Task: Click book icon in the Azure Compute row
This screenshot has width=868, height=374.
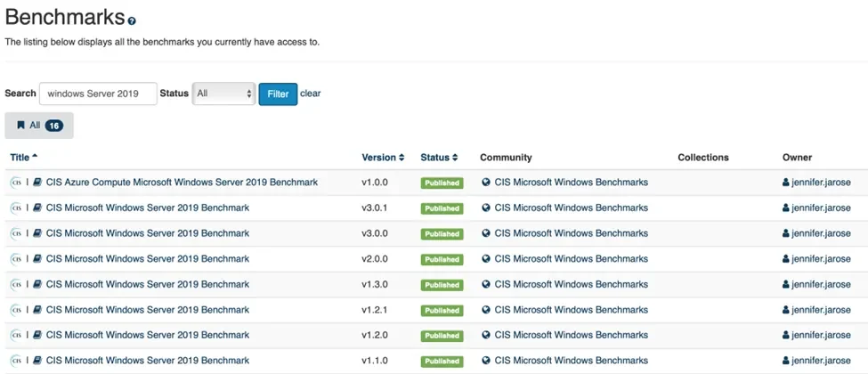Action: pyautogui.click(x=37, y=183)
